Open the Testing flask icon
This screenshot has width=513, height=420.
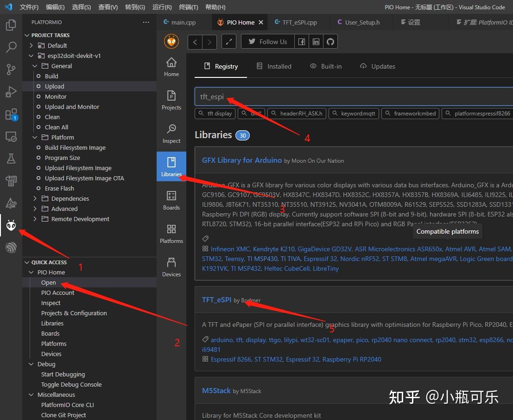[11, 159]
